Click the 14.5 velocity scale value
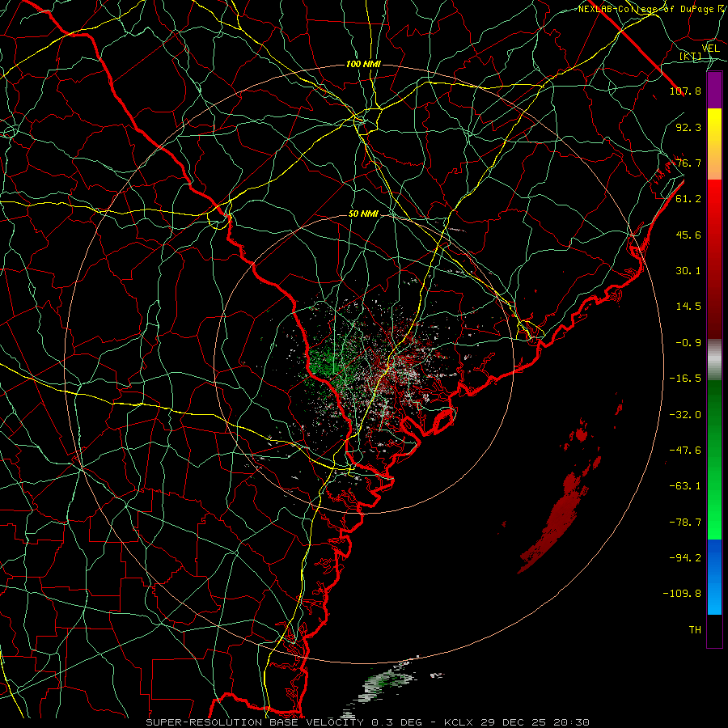728x728 pixels. [688, 307]
